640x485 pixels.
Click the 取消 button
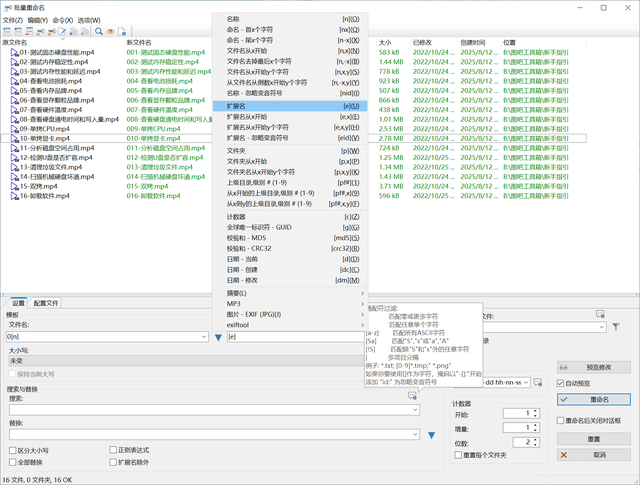pyautogui.click(x=594, y=455)
